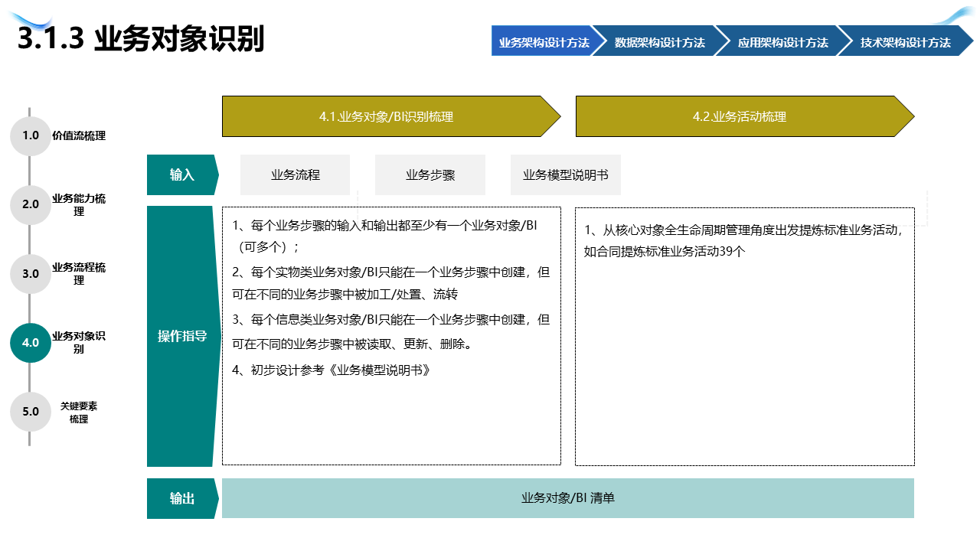Select the 业务步骤 input box
Screen dimensions: 980x551
click(x=430, y=174)
